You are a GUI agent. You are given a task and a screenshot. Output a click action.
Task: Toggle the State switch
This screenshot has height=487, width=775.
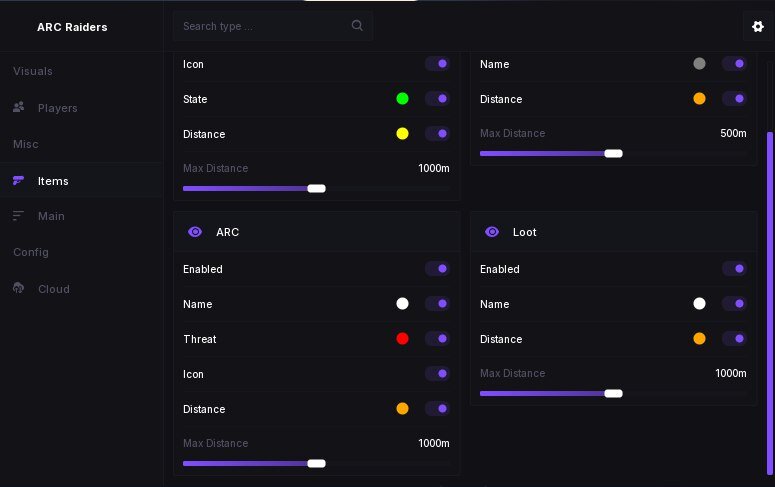pos(437,98)
